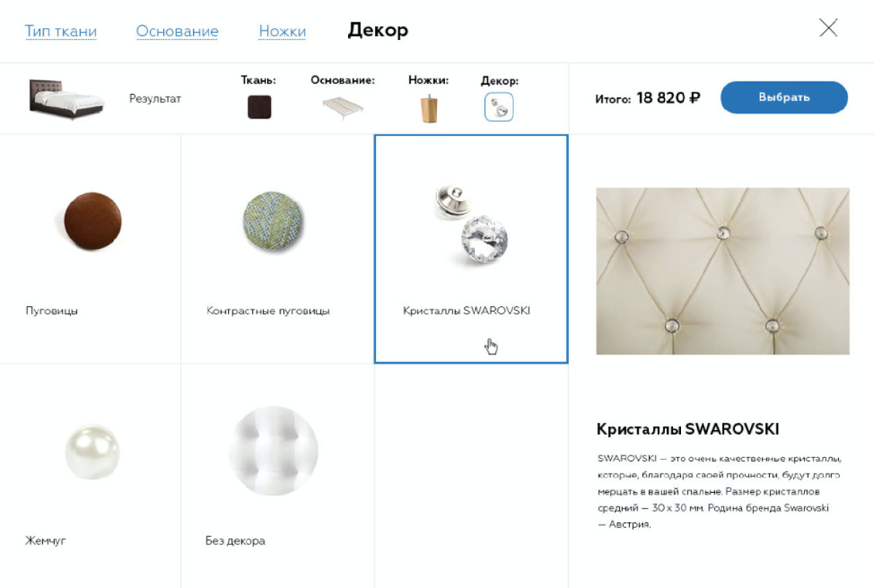This screenshot has height=588, width=874.
Task: Click the dark fabric swatch under Ткань
Action: coord(259,107)
